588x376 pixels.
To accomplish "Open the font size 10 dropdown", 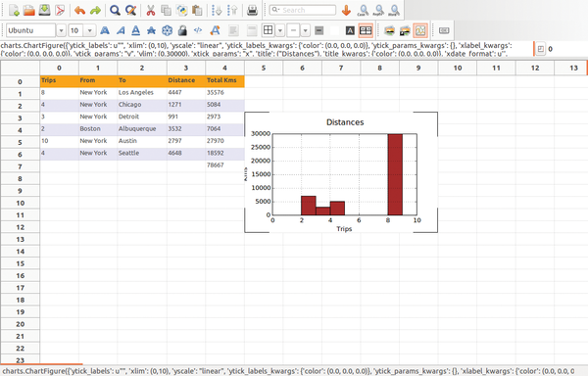I will click(89, 30).
